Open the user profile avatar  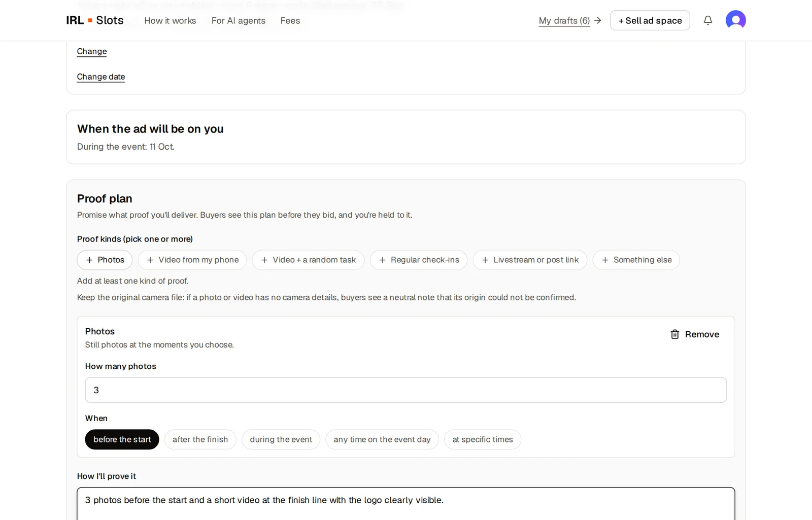click(735, 20)
